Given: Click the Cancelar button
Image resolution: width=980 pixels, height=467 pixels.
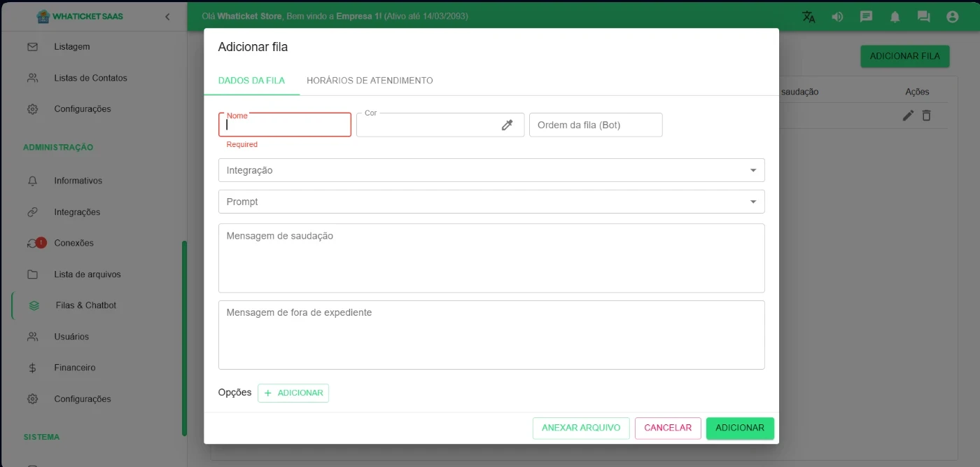Looking at the screenshot, I should (667, 428).
